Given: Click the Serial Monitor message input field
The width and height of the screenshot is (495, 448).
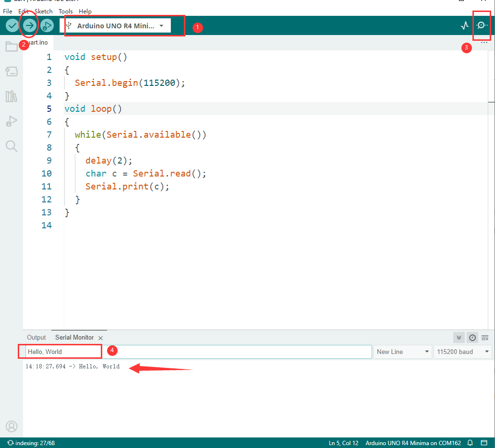Looking at the screenshot, I should (x=198, y=352).
